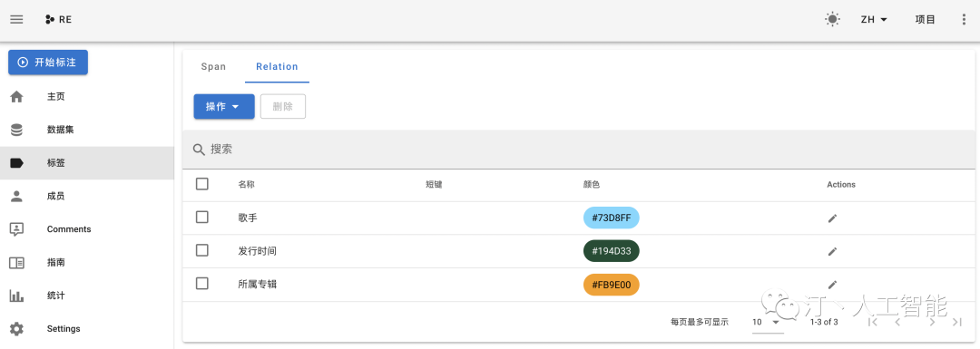Switch to the Span tab
This screenshot has height=349, width=980.
tap(213, 66)
